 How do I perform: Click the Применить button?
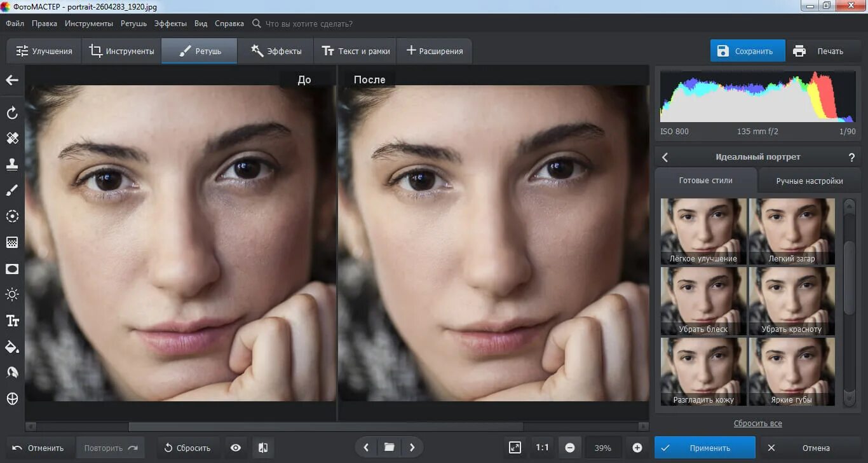click(x=705, y=448)
